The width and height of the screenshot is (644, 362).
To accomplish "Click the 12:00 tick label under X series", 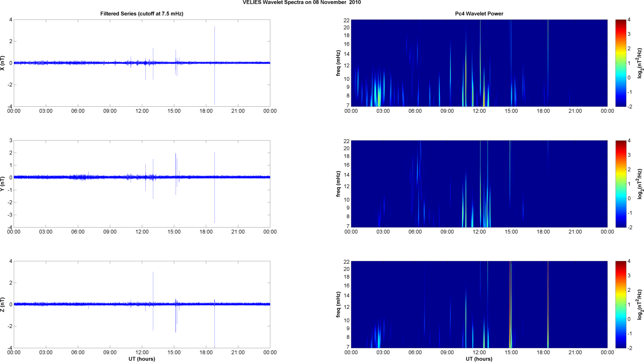I will [142, 111].
